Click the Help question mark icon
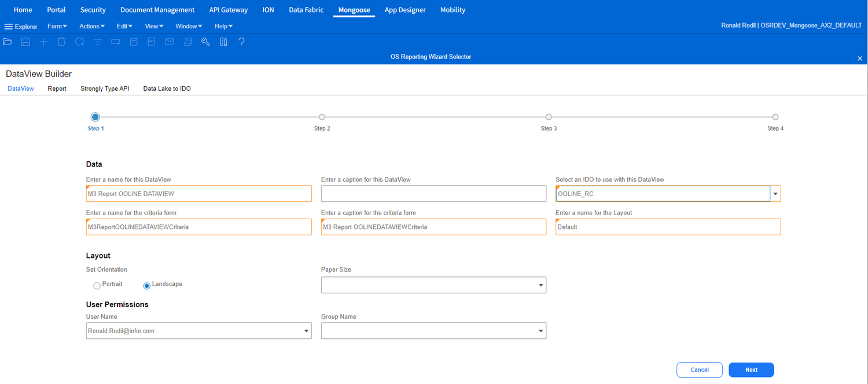 [241, 41]
